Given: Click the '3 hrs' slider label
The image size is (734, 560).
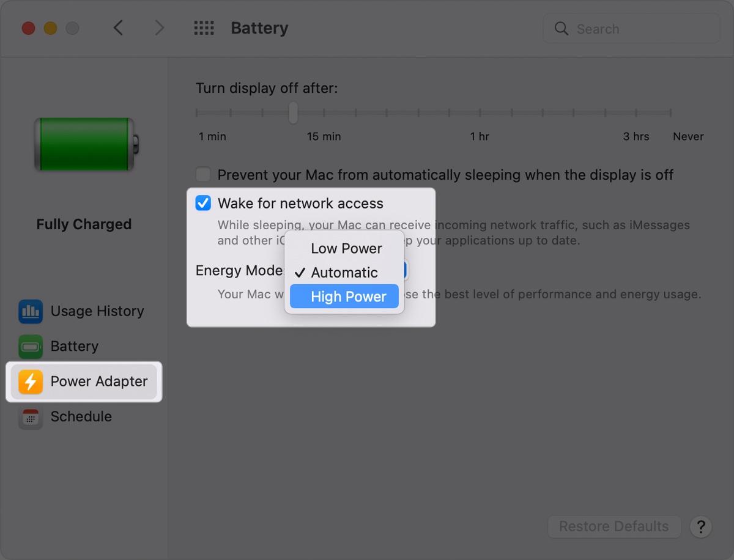Looking at the screenshot, I should [636, 136].
